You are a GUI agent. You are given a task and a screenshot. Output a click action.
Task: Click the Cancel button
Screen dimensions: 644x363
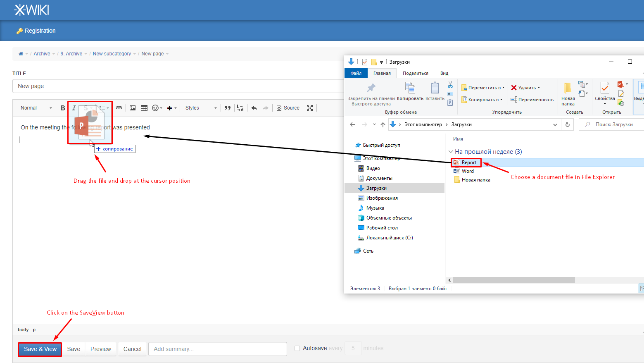tap(132, 349)
